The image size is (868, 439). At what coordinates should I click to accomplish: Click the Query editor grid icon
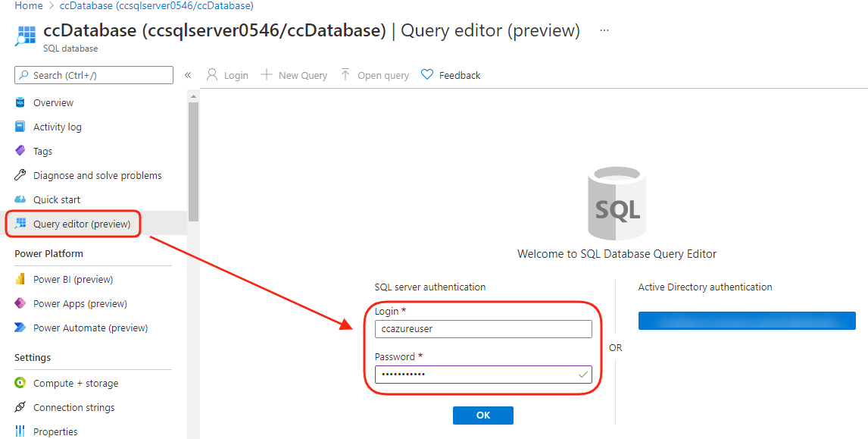coord(20,224)
